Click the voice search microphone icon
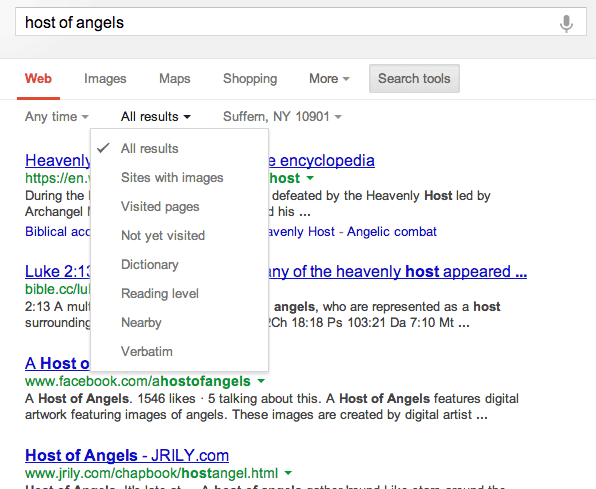This screenshot has width=596, height=489. [566, 24]
